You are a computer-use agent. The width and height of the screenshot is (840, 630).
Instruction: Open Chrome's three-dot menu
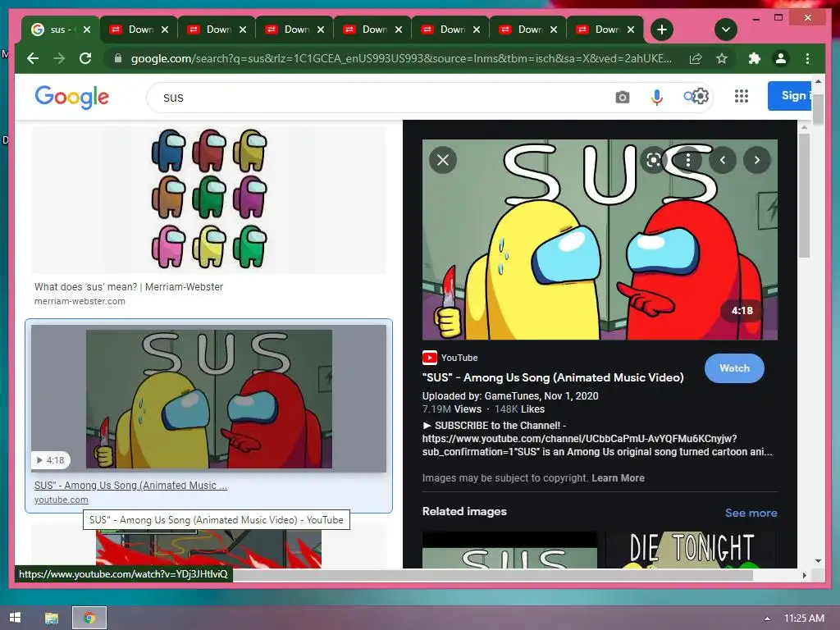coord(807,58)
